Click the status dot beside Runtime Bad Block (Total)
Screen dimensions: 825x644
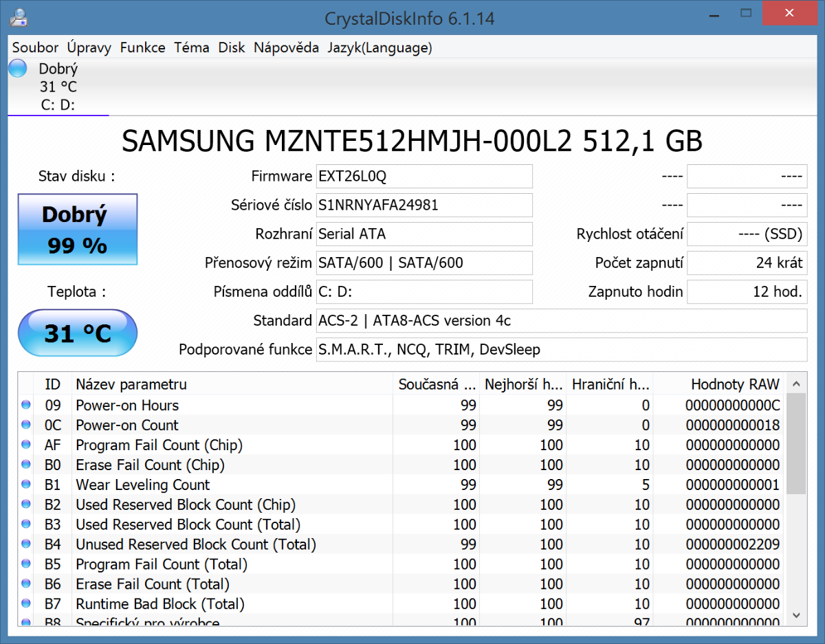coord(26,605)
